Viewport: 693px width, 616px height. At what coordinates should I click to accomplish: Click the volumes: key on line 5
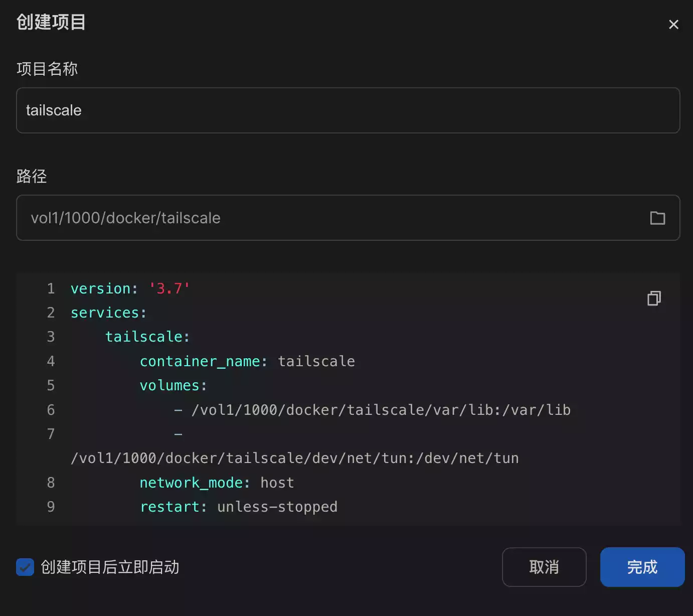172,385
